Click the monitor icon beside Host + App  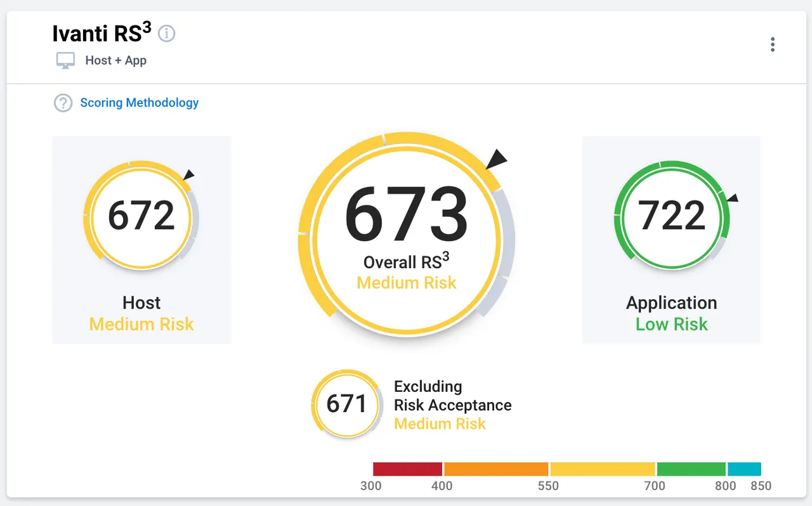click(65, 61)
